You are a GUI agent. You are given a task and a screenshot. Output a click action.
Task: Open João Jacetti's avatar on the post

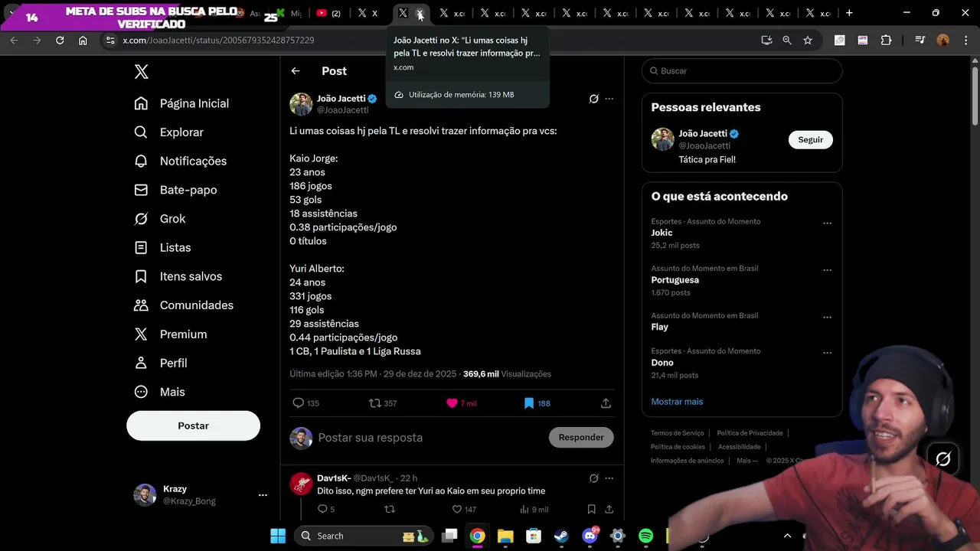[x=301, y=104]
